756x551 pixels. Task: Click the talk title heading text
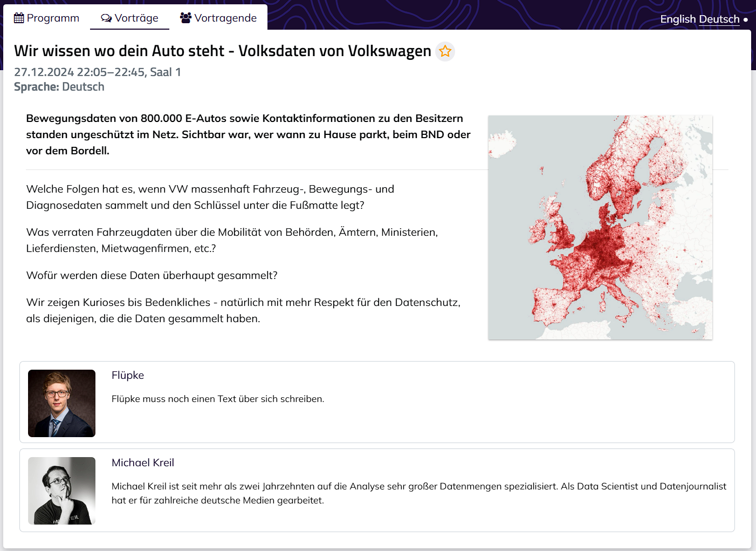point(223,51)
